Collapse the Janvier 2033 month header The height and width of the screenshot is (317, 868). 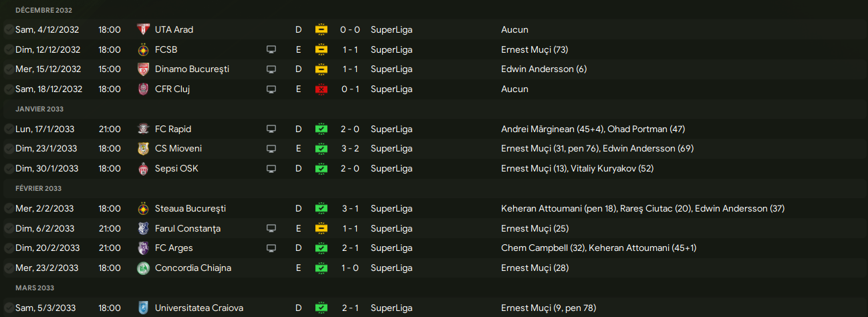39,109
